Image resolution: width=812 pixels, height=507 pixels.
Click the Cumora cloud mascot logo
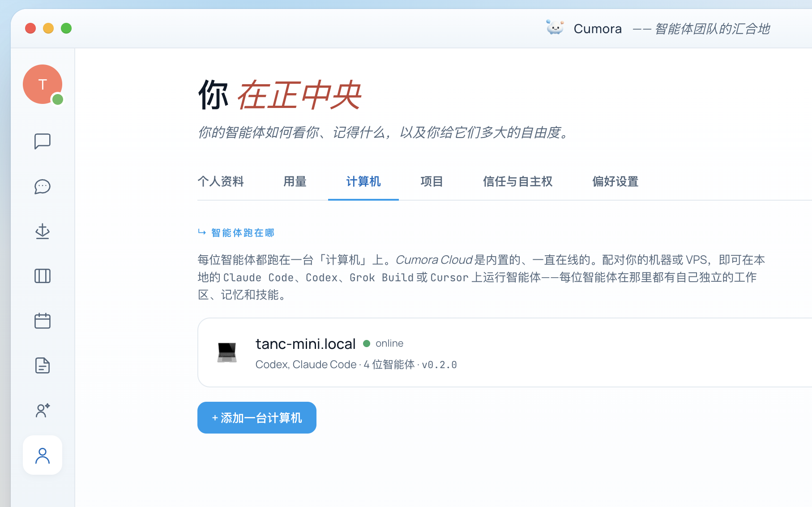tap(555, 28)
